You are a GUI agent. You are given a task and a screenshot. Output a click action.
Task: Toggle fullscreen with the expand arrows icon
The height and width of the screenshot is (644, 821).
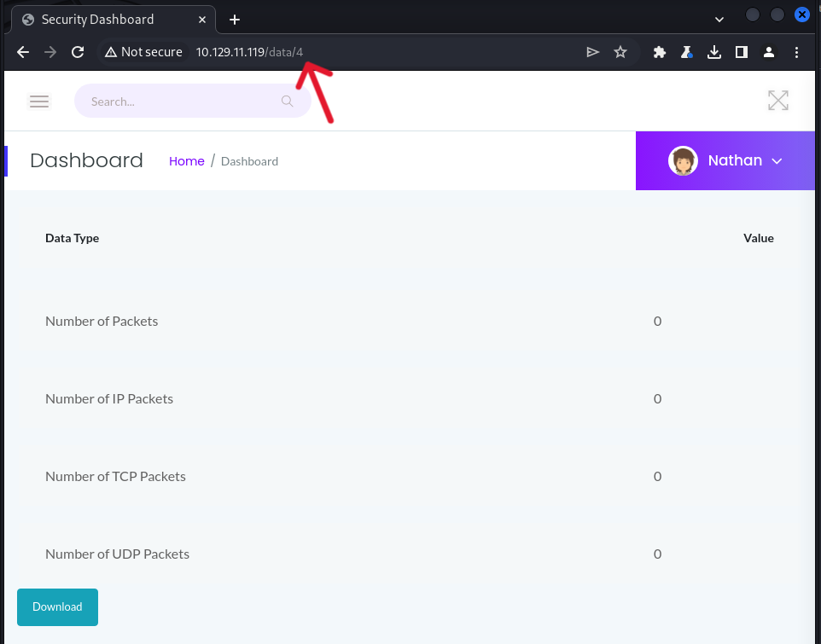pos(777,101)
